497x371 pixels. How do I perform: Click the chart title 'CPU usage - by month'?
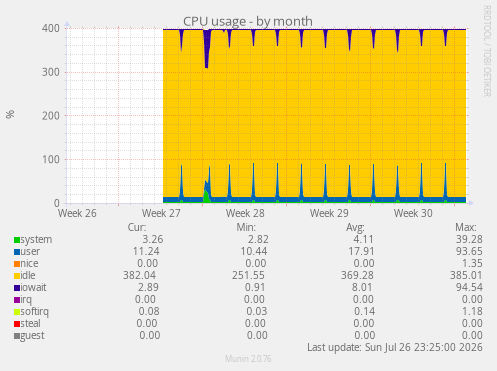(x=248, y=21)
